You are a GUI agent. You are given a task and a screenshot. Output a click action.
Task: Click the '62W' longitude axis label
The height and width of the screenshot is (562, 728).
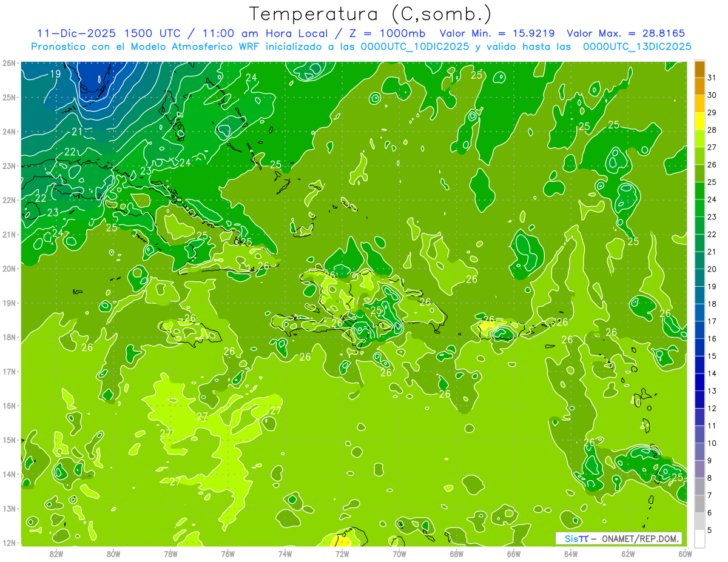(x=628, y=554)
